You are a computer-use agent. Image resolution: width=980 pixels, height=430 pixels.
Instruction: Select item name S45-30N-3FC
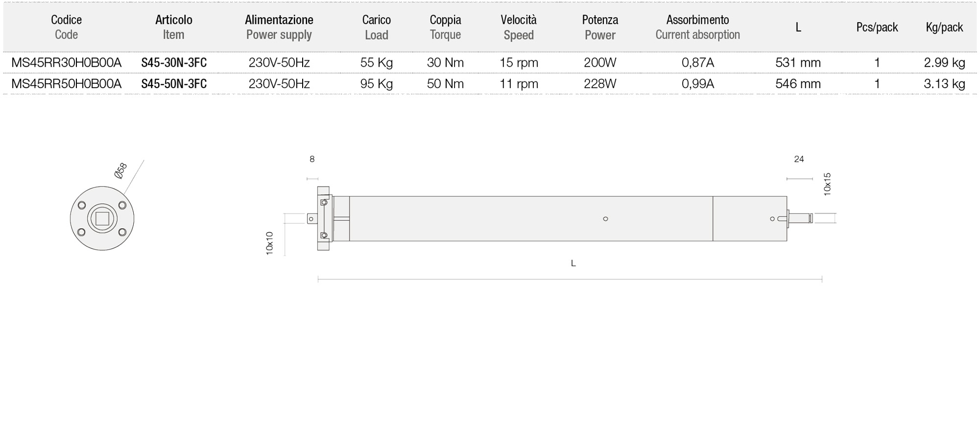point(174,63)
